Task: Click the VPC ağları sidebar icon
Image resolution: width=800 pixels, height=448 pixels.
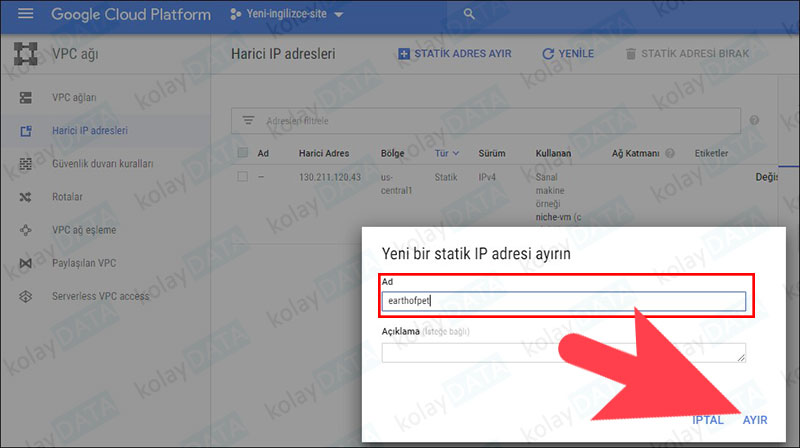Action: tap(26, 97)
